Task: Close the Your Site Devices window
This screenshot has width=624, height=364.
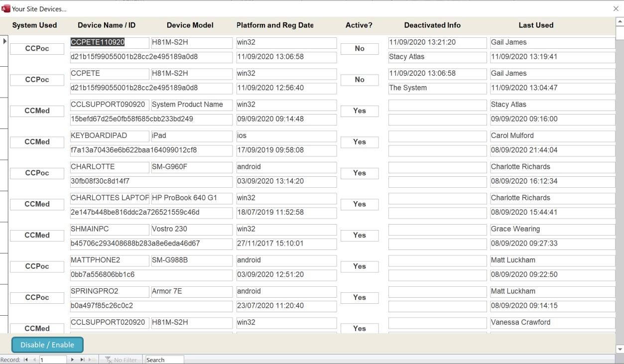Action: click(x=616, y=8)
